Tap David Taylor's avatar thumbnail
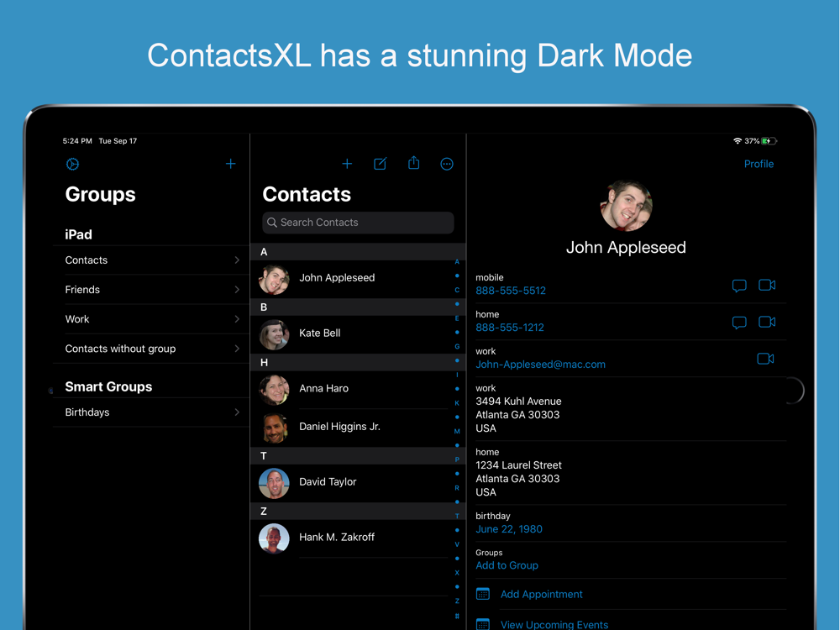This screenshot has width=840, height=630. coord(274,483)
